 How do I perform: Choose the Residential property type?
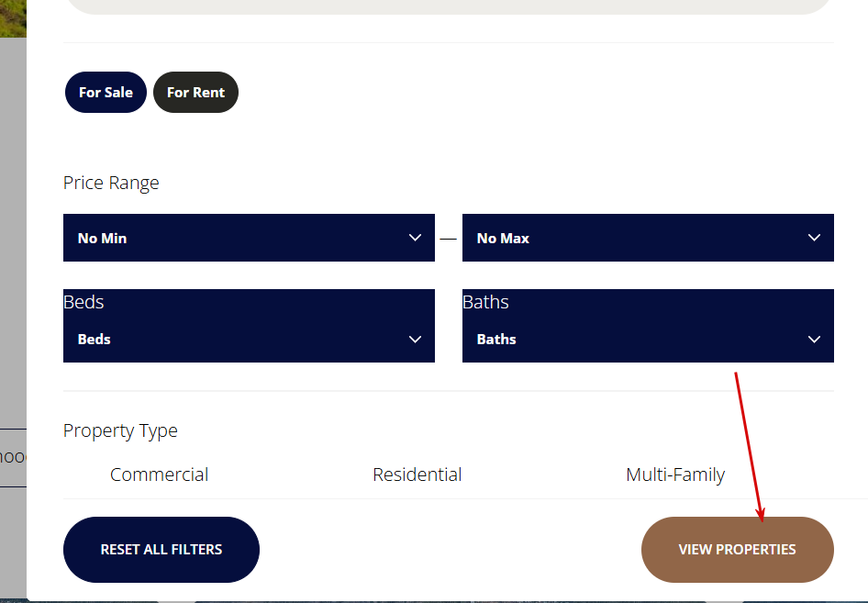pyautogui.click(x=417, y=475)
